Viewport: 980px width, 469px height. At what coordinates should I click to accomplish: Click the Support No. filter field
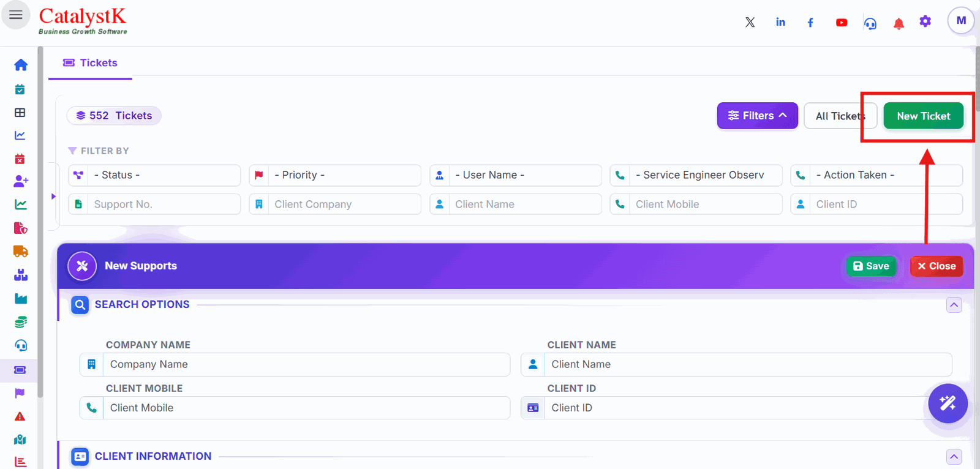click(154, 204)
